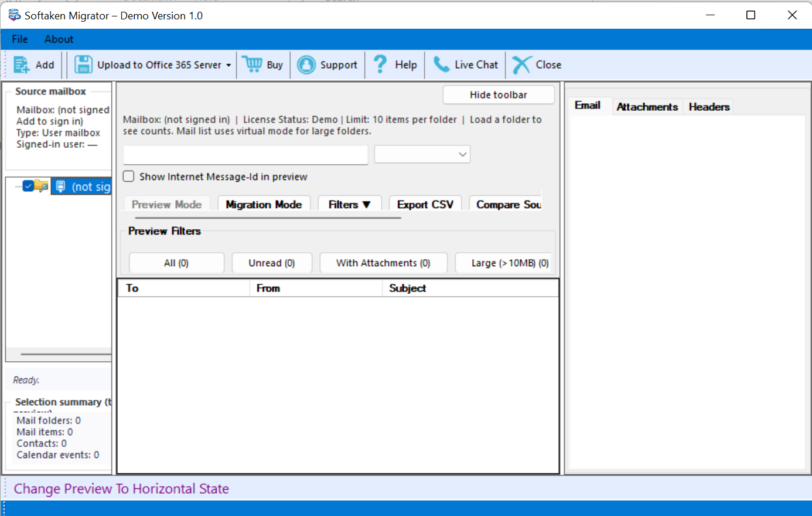
Task: Sort by the To column header
Action: point(184,288)
